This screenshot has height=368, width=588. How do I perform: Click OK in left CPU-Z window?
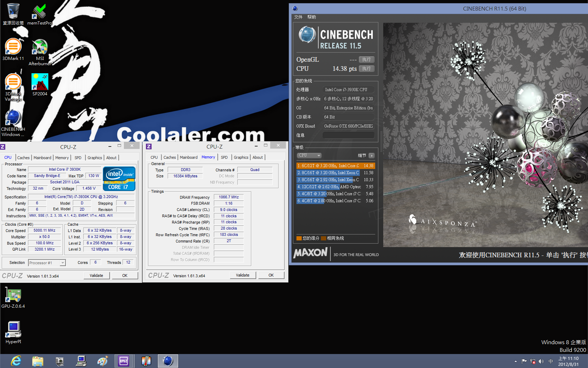[125, 275]
